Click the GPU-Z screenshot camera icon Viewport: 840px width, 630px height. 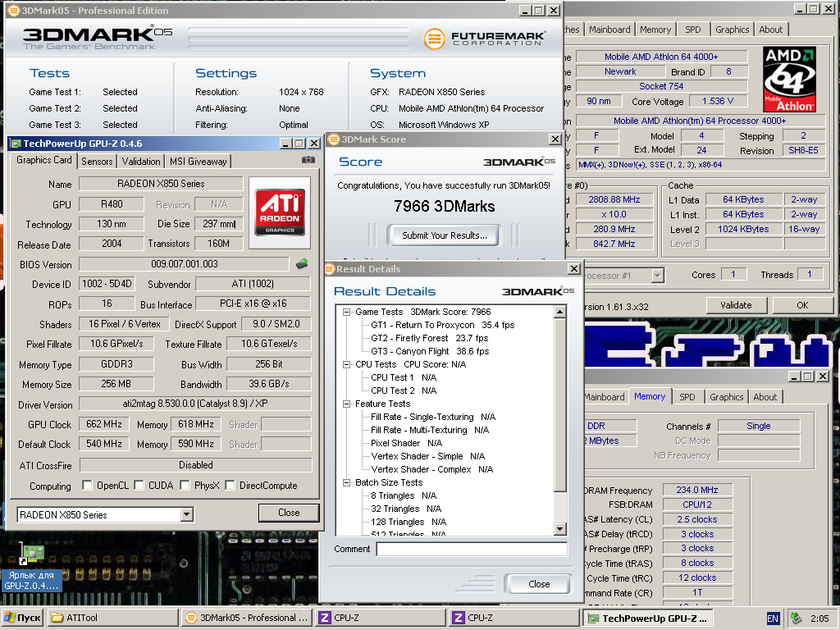(308, 160)
